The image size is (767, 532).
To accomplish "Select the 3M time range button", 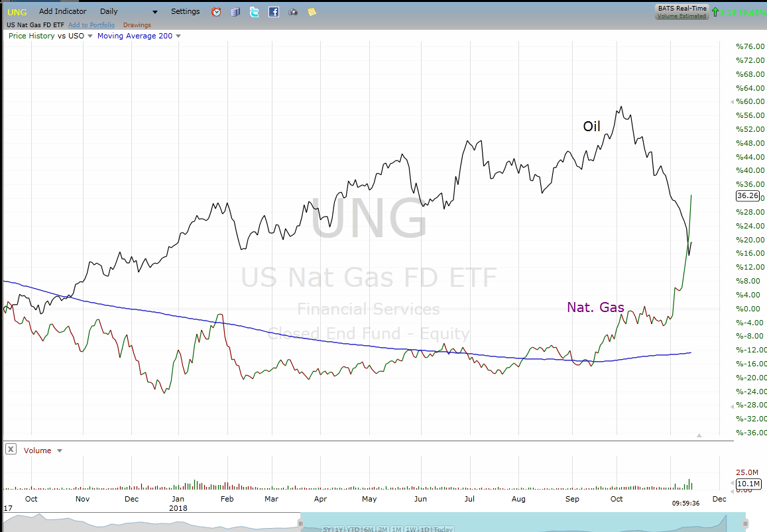I will coord(383,529).
